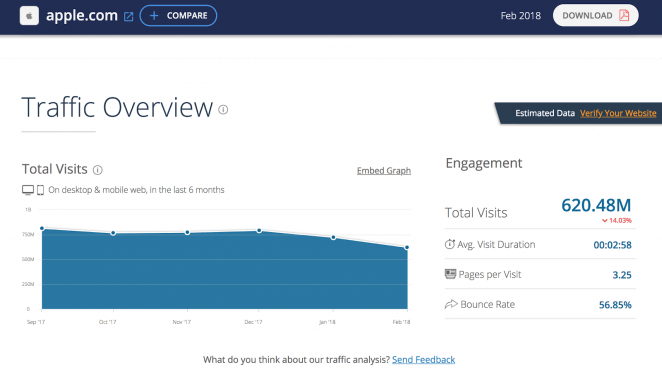Open the Send Feedback link
The height and width of the screenshot is (391, 662).
[x=423, y=360]
